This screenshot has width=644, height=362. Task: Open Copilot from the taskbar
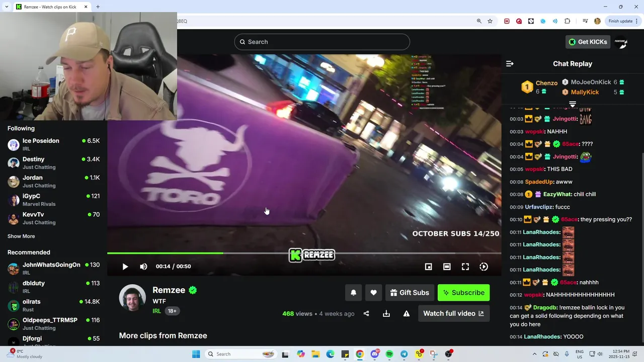(x=301, y=354)
